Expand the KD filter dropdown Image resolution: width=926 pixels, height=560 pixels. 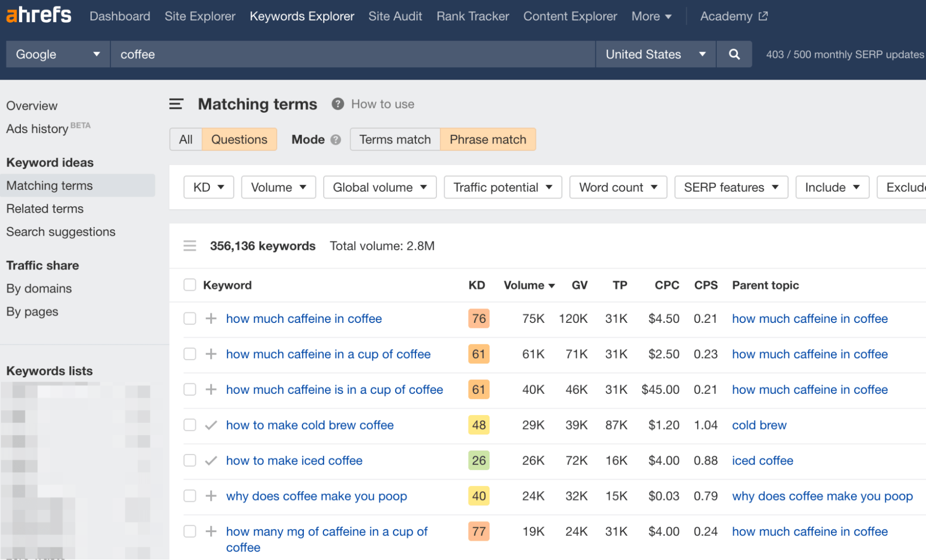206,188
